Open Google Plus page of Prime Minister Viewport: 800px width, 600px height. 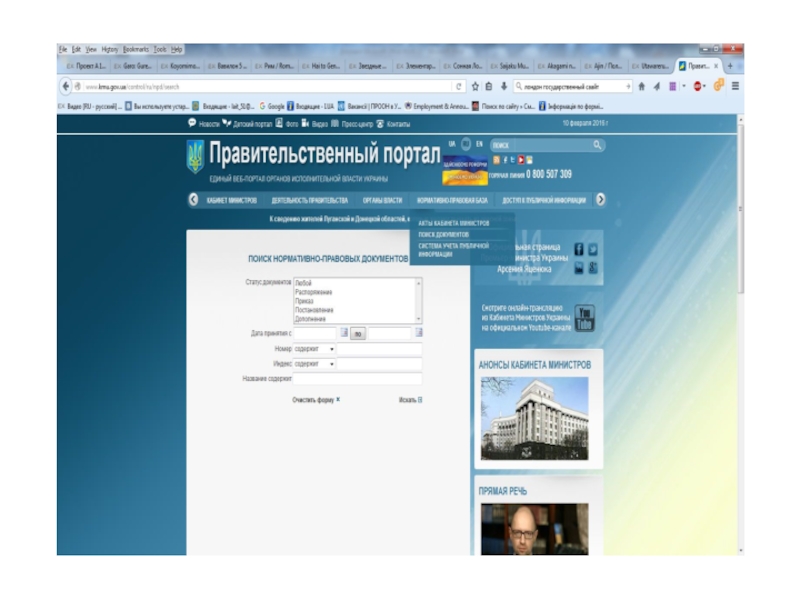tap(593, 267)
